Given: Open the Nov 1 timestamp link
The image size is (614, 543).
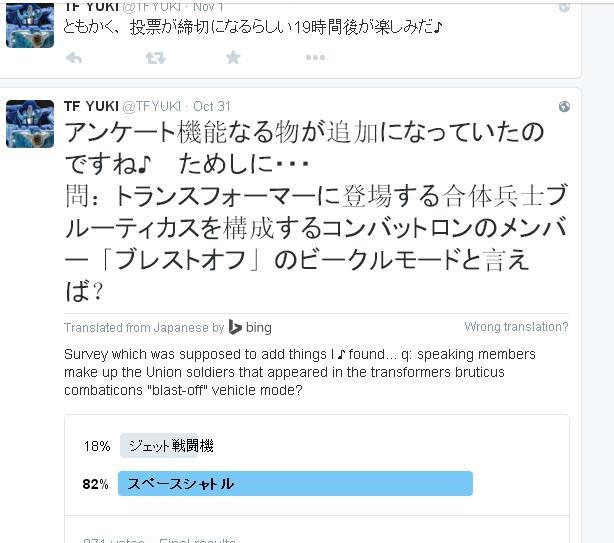Looking at the screenshot, I should pyautogui.click(x=210, y=7).
